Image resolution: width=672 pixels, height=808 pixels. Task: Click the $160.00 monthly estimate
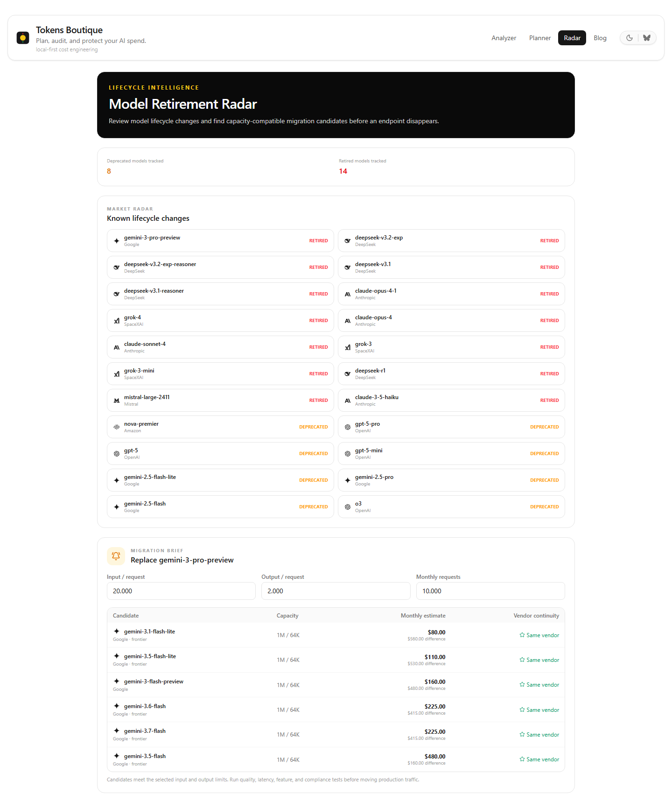click(435, 682)
